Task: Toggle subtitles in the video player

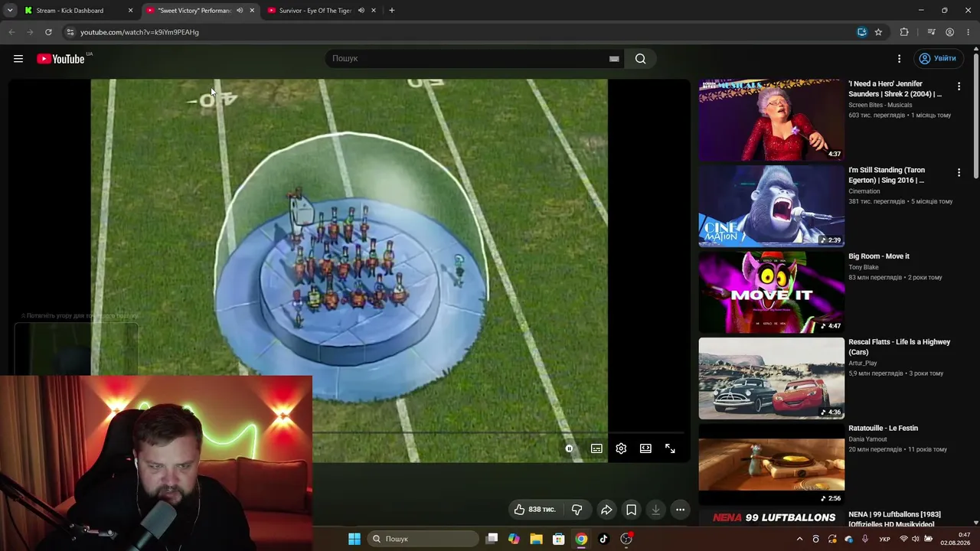Action: [596, 448]
